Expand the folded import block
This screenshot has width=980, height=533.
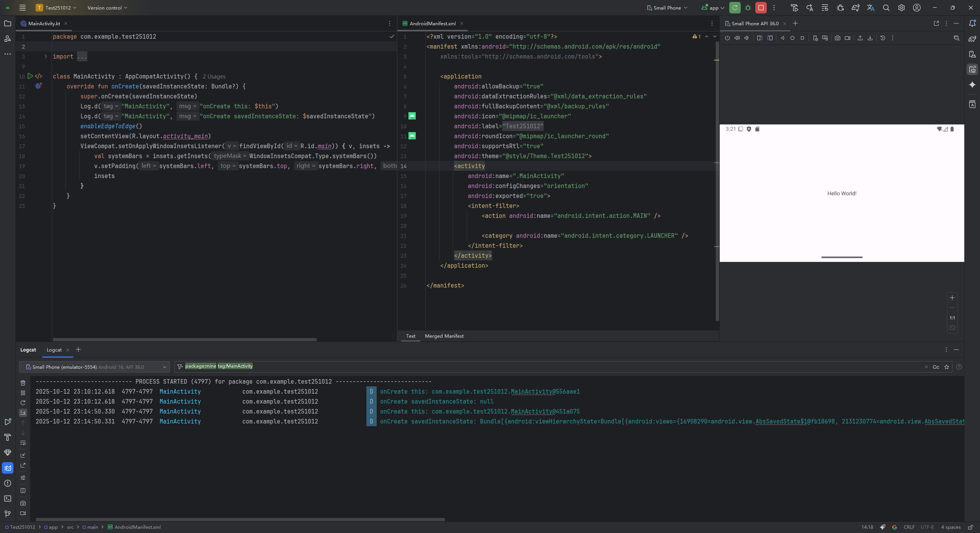46,57
